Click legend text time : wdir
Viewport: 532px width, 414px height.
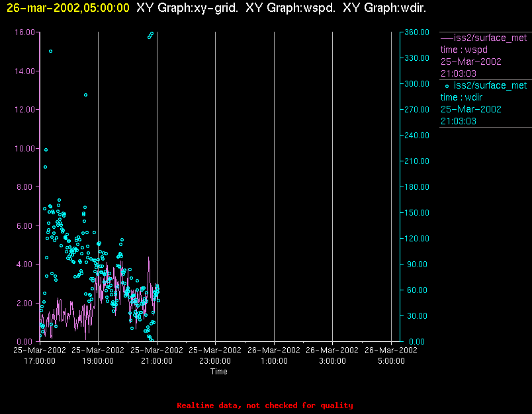tap(461, 97)
